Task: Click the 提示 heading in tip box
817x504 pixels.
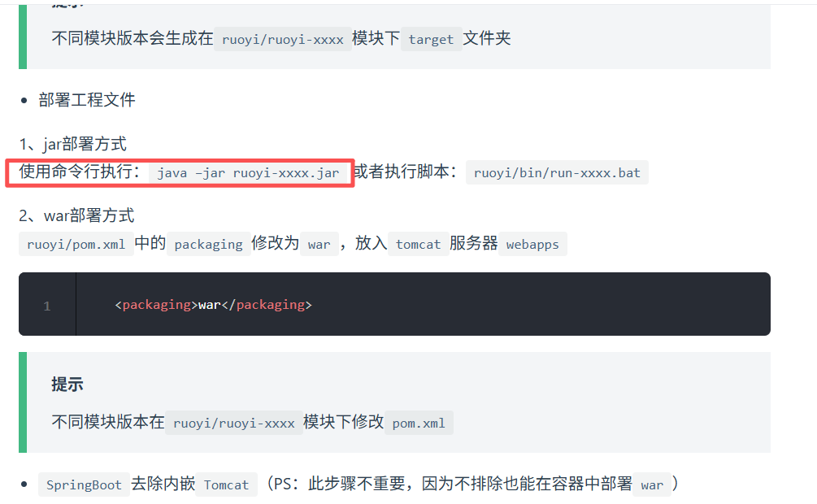Action: pos(67,385)
